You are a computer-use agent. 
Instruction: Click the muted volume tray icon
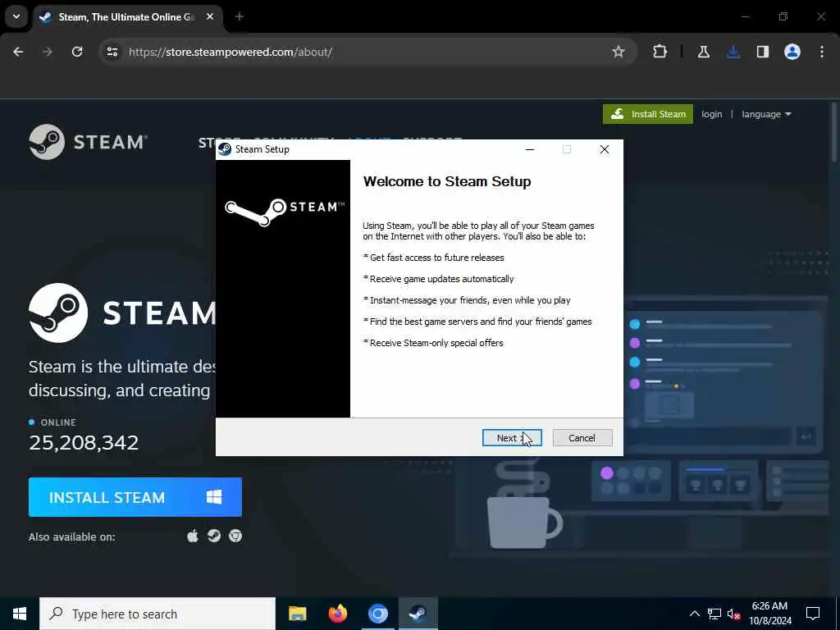pos(734,614)
